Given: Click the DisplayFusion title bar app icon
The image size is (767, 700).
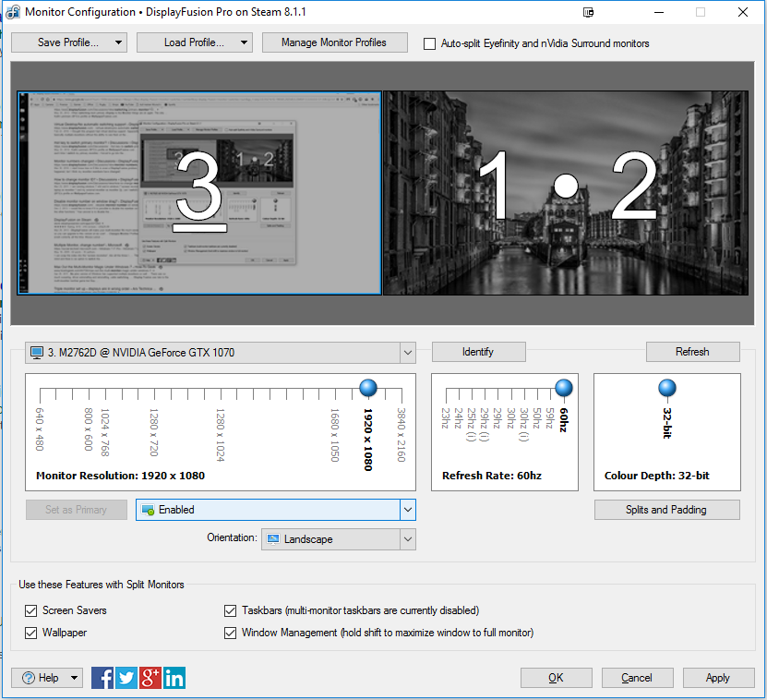Looking at the screenshot, I should [14, 13].
